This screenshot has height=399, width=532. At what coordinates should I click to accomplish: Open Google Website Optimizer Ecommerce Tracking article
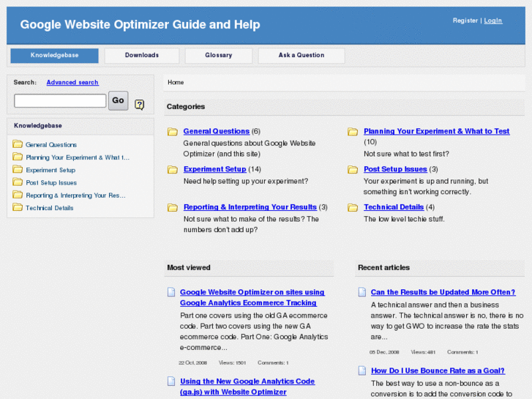pos(252,297)
